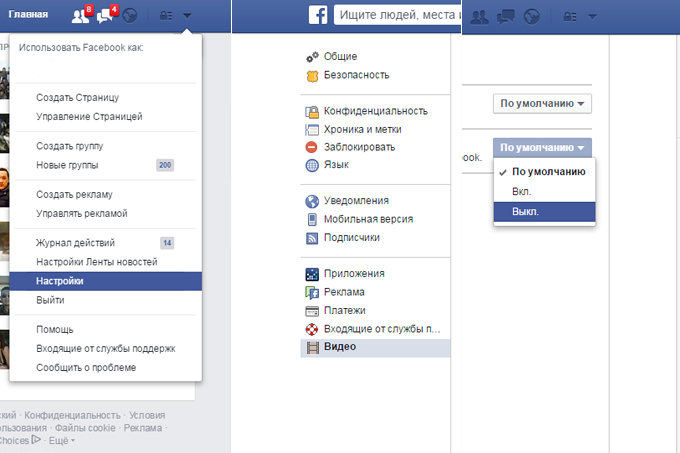The image size is (680, 453).
Task: Open Журнал действий menu entry
Action: 75,243
